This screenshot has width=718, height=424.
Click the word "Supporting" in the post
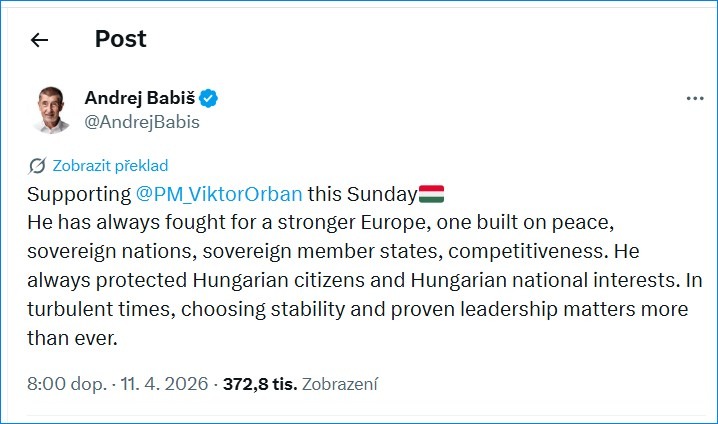(x=78, y=193)
